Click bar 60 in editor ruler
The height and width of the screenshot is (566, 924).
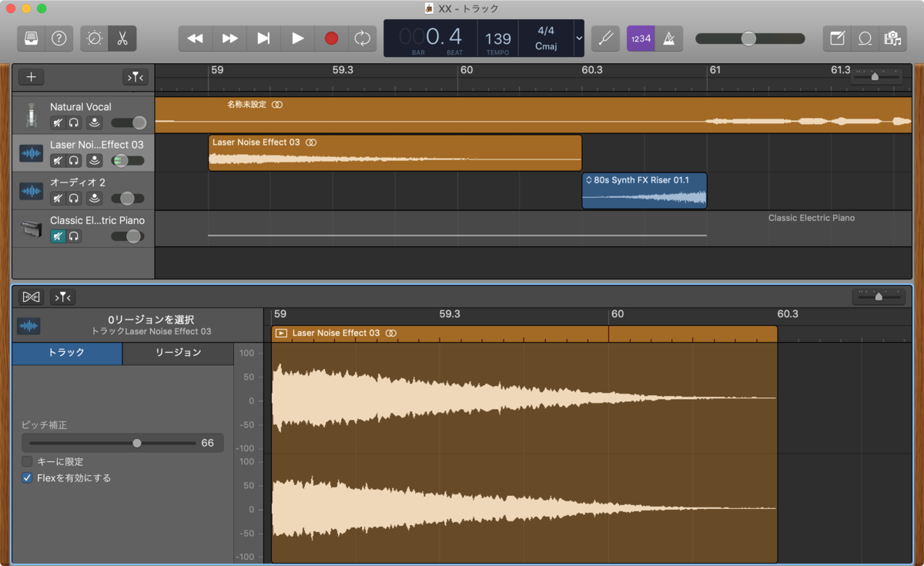pyautogui.click(x=617, y=314)
